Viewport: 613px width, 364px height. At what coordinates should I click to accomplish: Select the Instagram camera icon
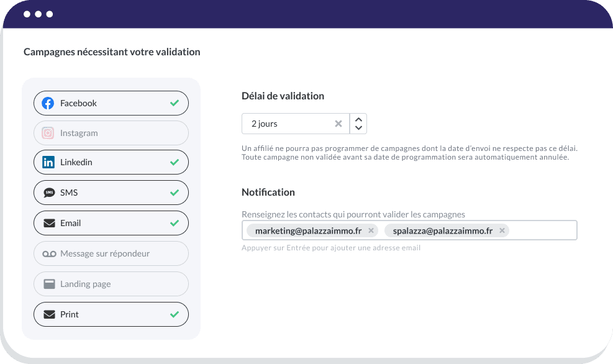[x=48, y=133]
